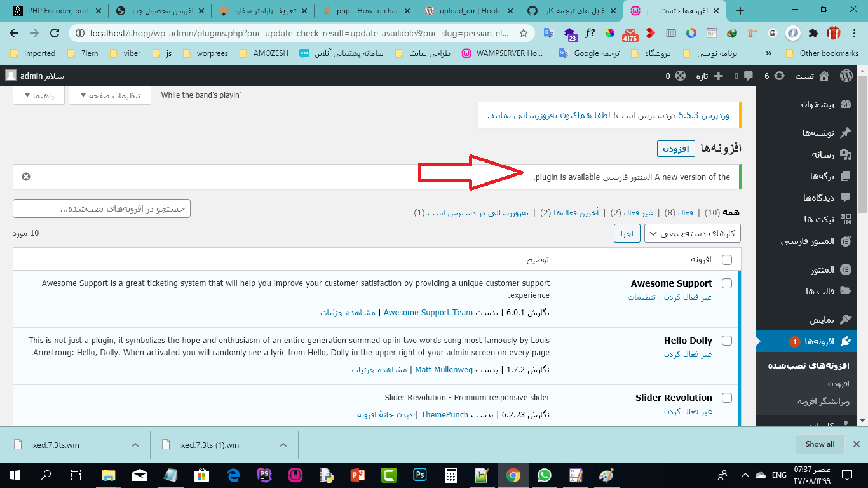
Task: Expand تنظیمات صفحه screen options
Action: 109,95
